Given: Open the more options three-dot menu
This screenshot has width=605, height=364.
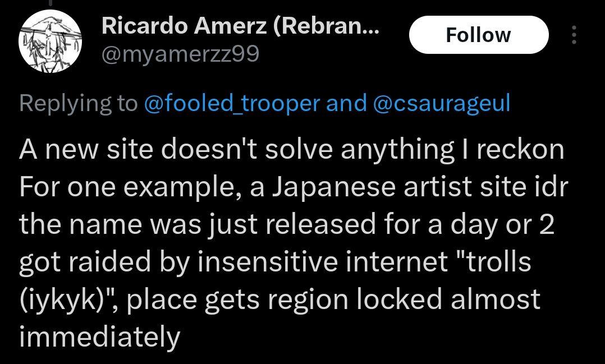Looking at the screenshot, I should [x=573, y=35].
